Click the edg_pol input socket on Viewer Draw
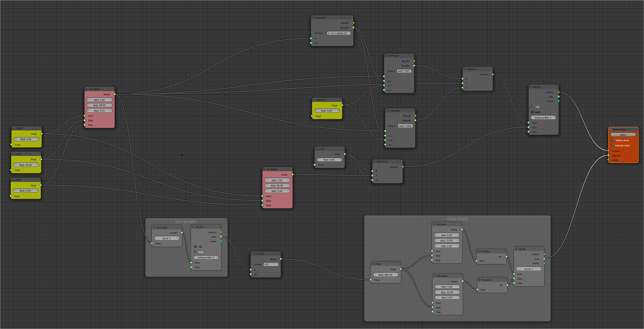Screen dimensions: 644x329 click(608, 155)
